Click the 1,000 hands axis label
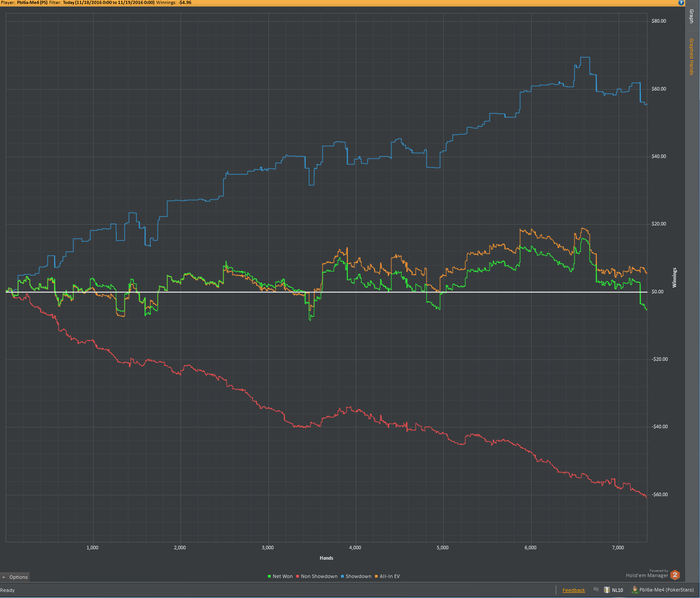The height and width of the screenshot is (598, 700). (92, 548)
